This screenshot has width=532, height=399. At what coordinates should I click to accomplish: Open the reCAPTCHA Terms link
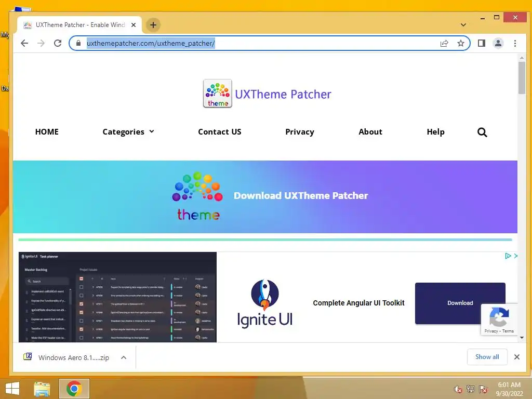tap(508, 331)
